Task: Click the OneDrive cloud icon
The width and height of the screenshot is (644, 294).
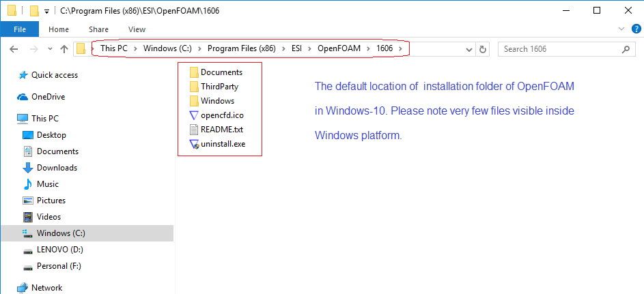Action: [22, 97]
